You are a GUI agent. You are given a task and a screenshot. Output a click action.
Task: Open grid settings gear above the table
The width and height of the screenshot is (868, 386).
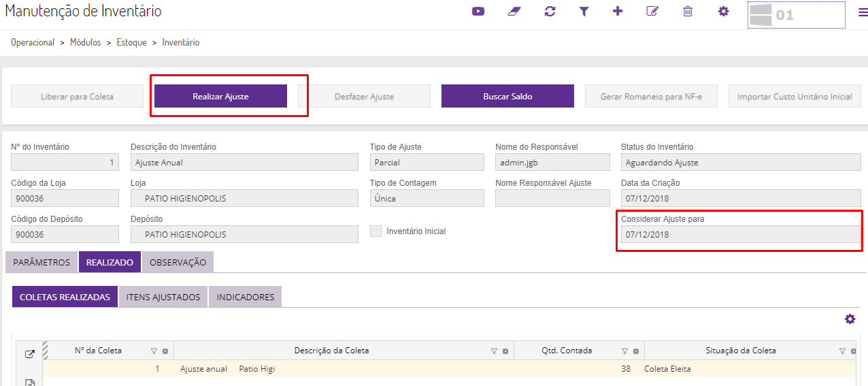[x=850, y=319]
